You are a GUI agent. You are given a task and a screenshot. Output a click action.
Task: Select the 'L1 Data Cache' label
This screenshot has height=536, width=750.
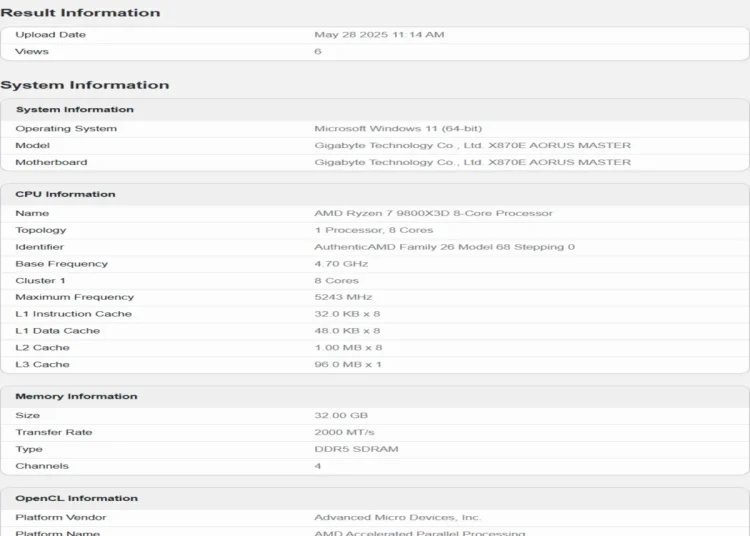pyautogui.click(x=57, y=330)
